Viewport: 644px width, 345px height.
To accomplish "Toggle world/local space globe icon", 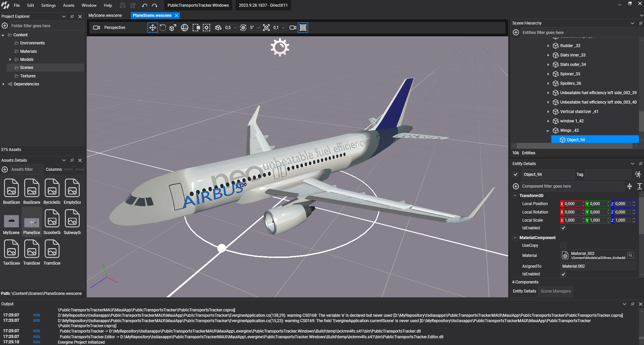I will [x=185, y=28].
